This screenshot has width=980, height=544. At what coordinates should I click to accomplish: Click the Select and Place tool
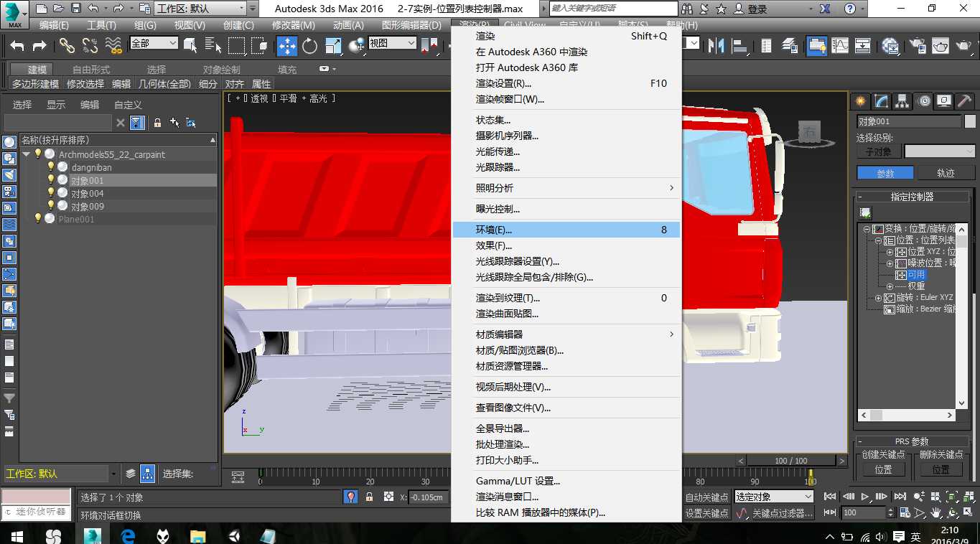click(x=356, y=46)
